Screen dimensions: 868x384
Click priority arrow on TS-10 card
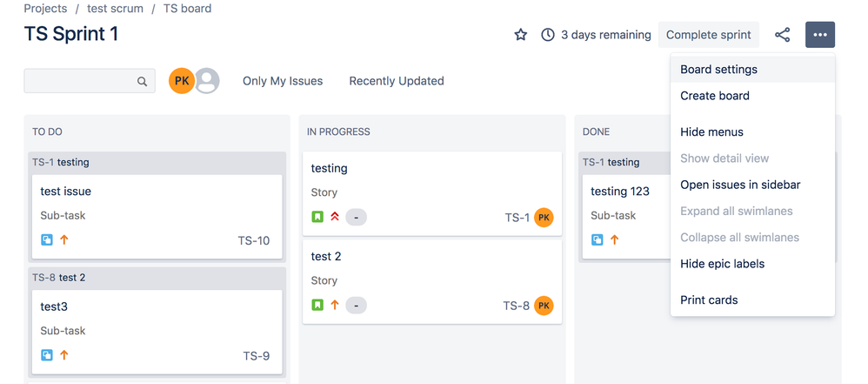pos(63,240)
